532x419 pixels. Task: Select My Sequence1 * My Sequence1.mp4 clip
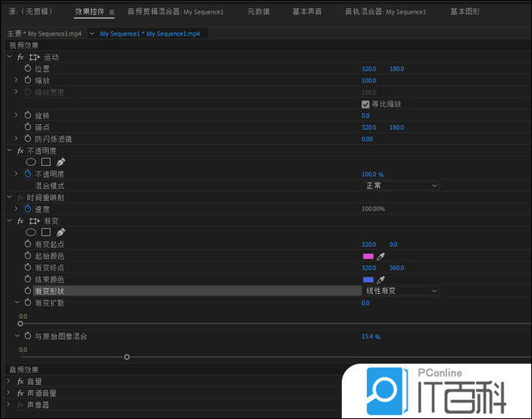coord(149,33)
